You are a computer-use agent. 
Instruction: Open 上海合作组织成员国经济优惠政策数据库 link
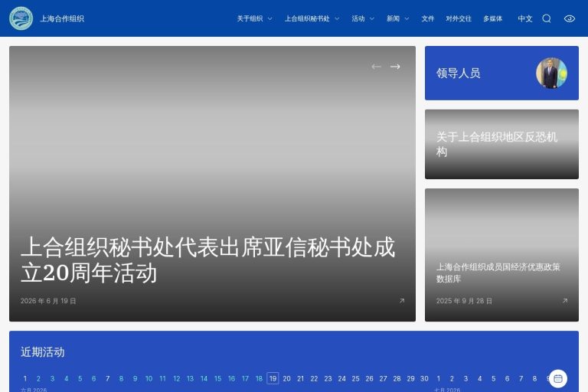pyautogui.click(x=498, y=273)
